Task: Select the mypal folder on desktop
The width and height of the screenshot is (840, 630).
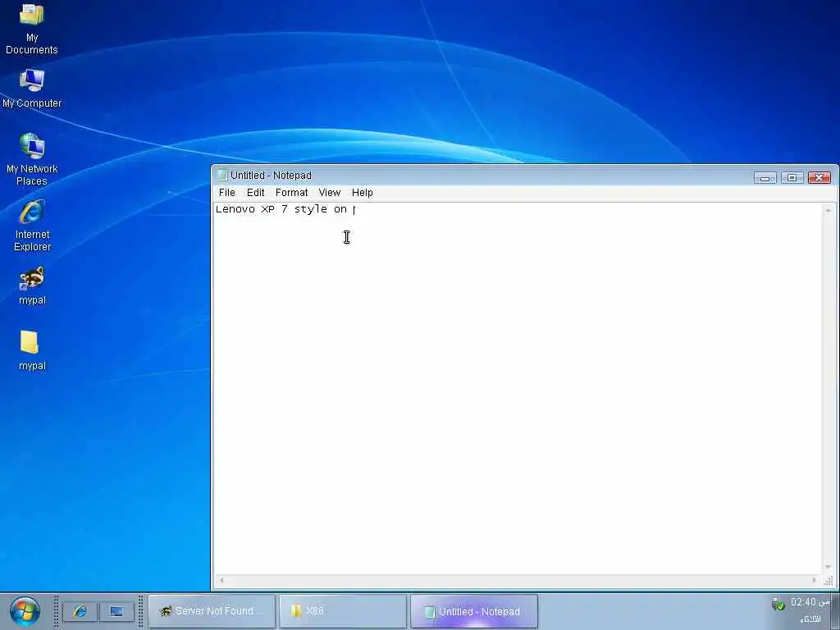Action: (32, 351)
